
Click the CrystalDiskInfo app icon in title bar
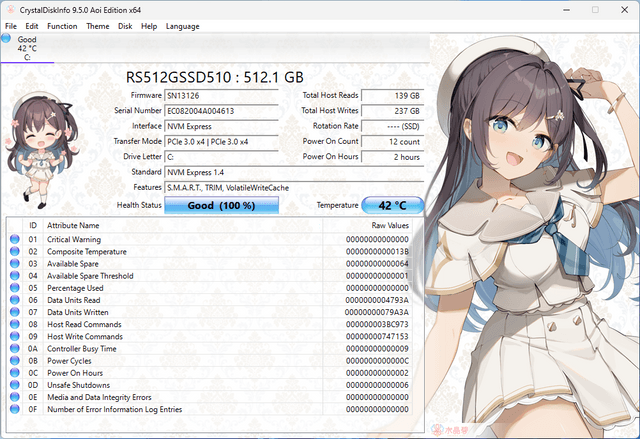coord(10,10)
